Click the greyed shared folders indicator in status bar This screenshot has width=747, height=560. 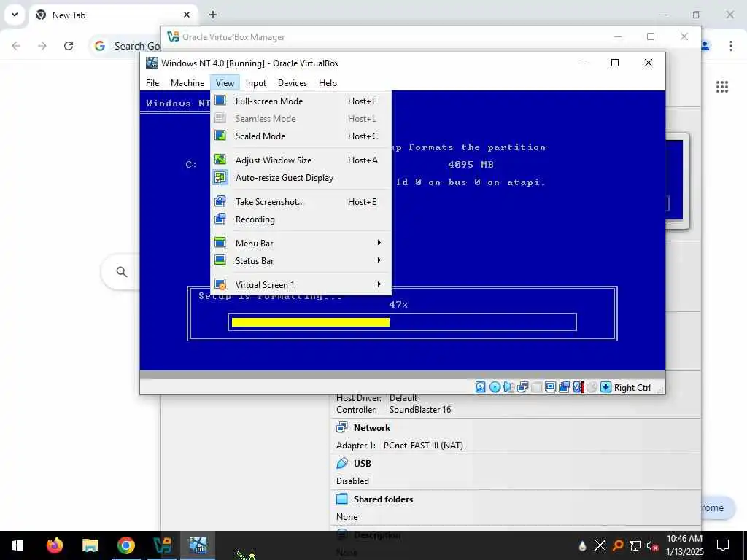point(536,387)
